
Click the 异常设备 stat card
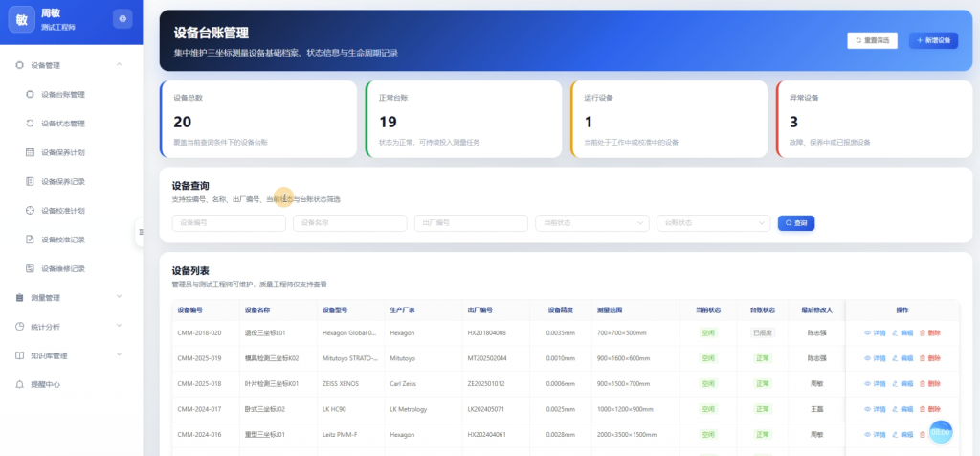(x=874, y=119)
